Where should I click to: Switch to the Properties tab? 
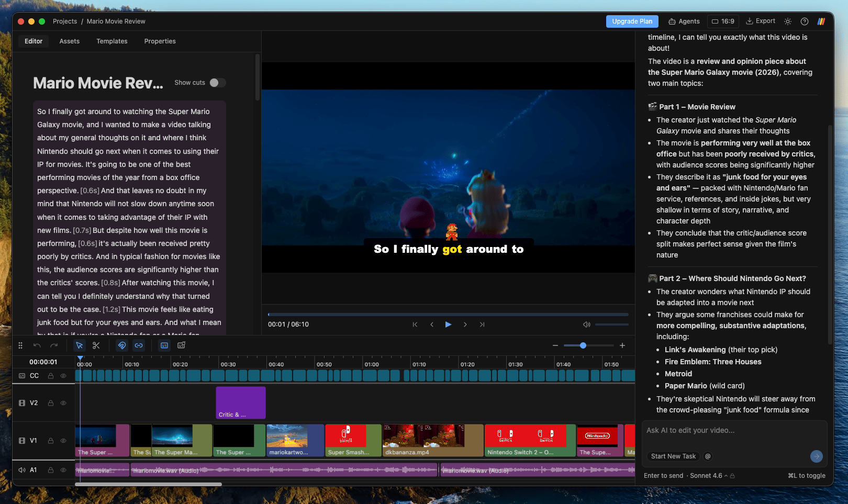pos(160,41)
